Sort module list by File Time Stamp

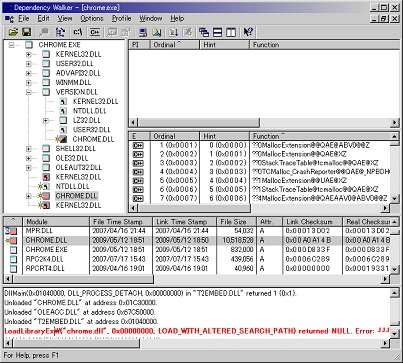coord(121,222)
